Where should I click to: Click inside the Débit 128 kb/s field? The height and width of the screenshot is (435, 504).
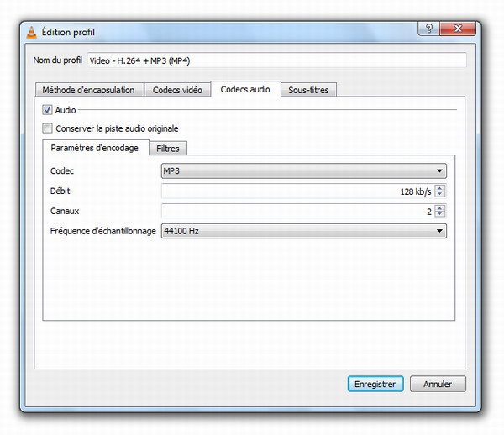[297, 191]
